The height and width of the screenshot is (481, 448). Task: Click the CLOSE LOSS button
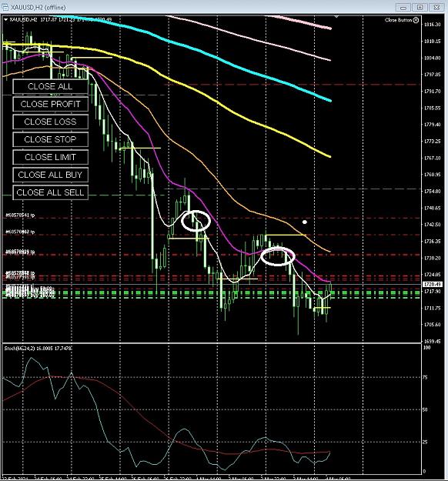point(50,122)
